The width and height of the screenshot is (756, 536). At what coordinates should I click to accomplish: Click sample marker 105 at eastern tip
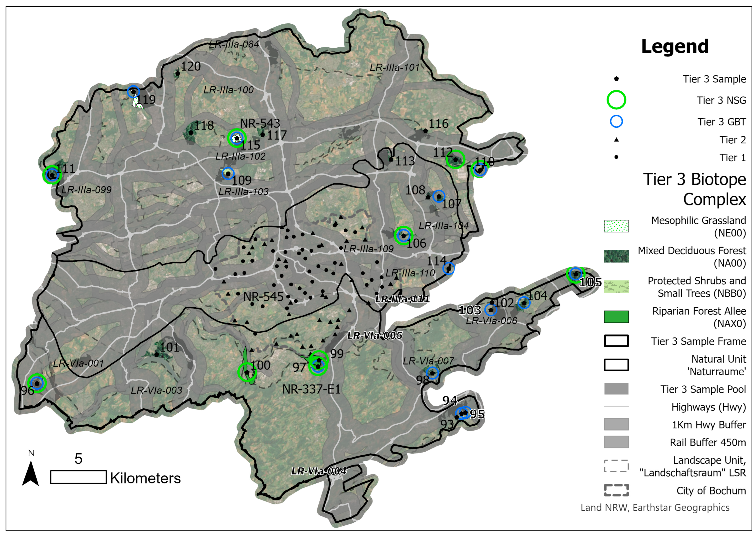(x=575, y=274)
